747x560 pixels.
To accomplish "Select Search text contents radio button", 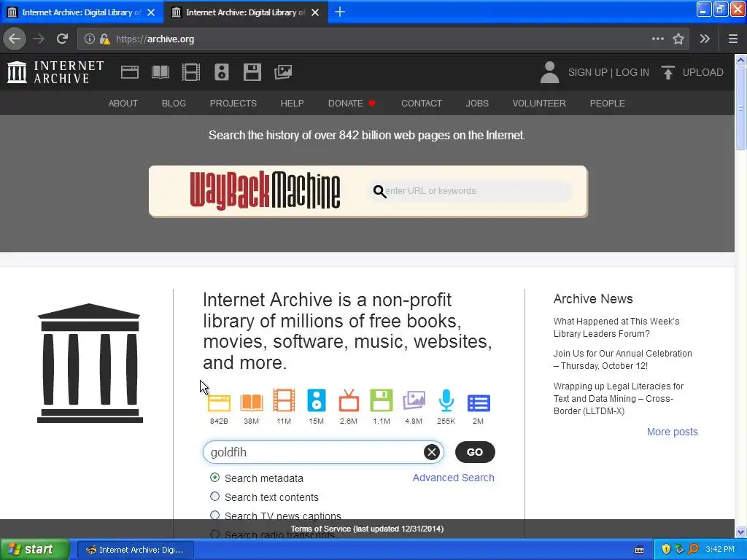I will pos(215,497).
